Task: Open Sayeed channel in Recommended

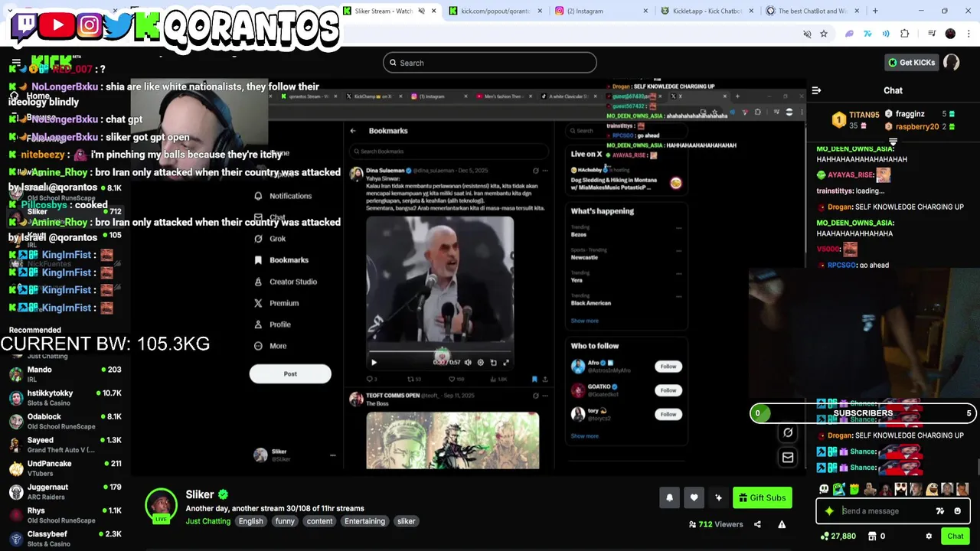Action: pos(65,445)
